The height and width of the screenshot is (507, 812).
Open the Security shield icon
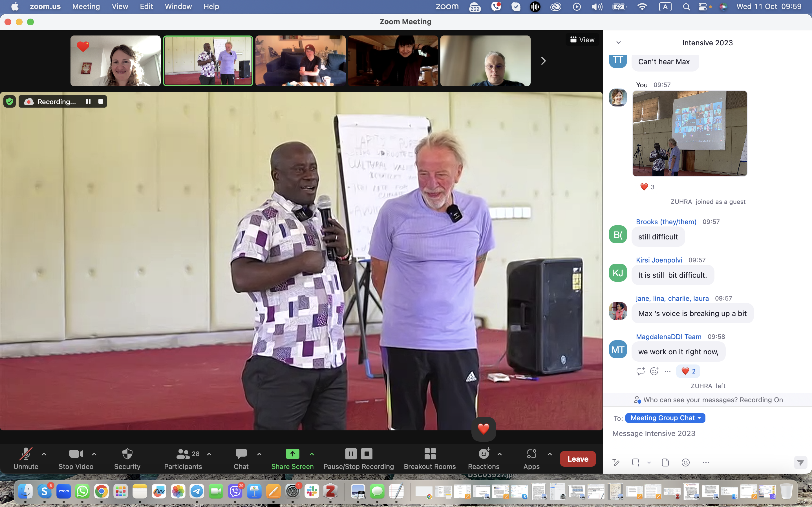point(127,454)
